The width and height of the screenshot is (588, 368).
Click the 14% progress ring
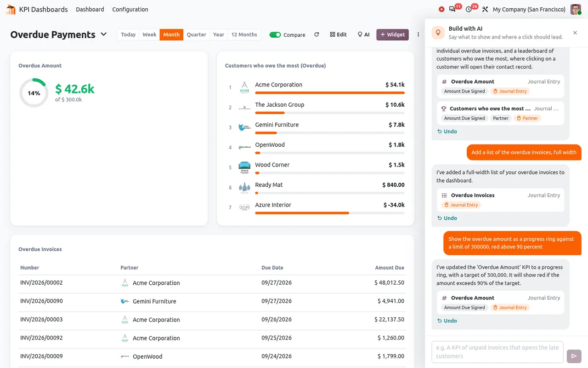coord(34,93)
